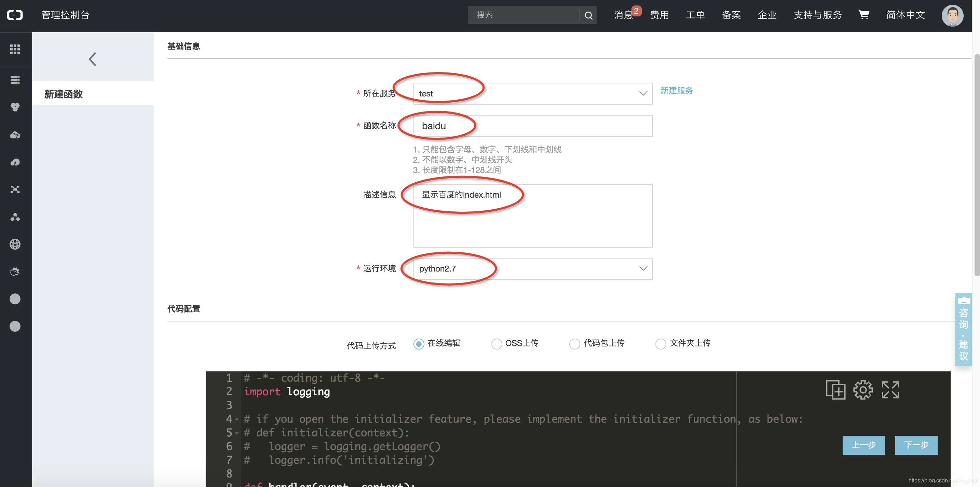Open the gear-with-cloud sidebar icon
This screenshot has height=487, width=980.
[x=15, y=272]
